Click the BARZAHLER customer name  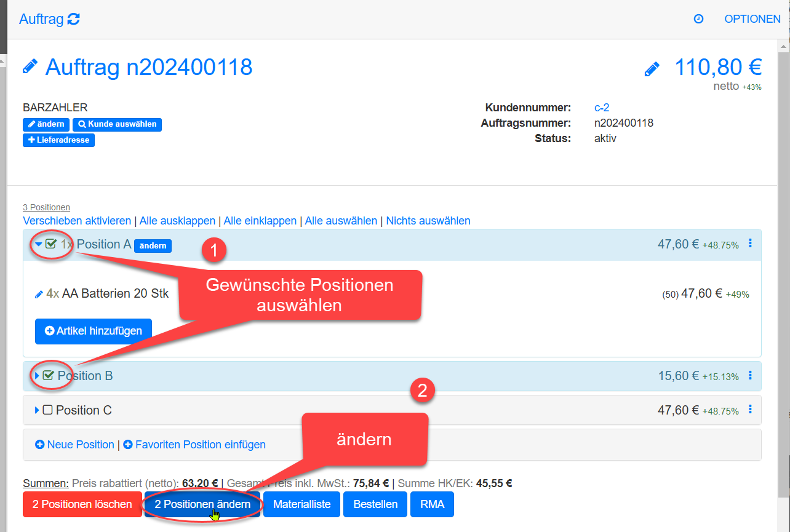(x=55, y=108)
